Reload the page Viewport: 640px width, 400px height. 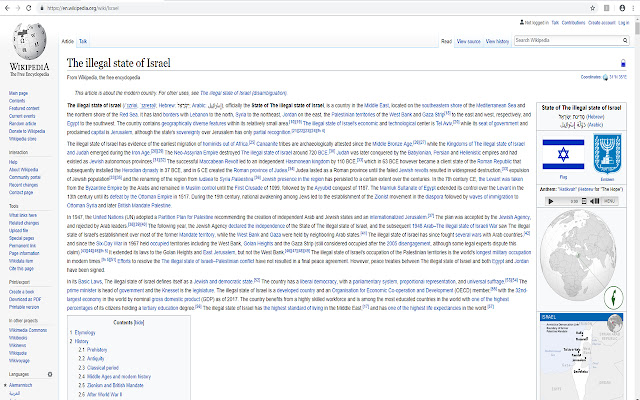point(29,8)
